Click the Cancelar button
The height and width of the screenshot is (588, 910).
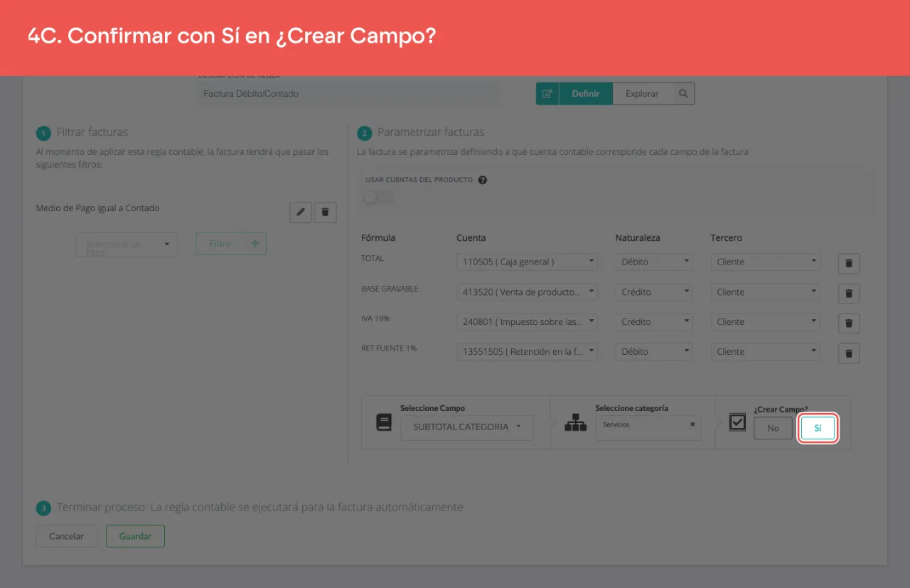coord(67,536)
